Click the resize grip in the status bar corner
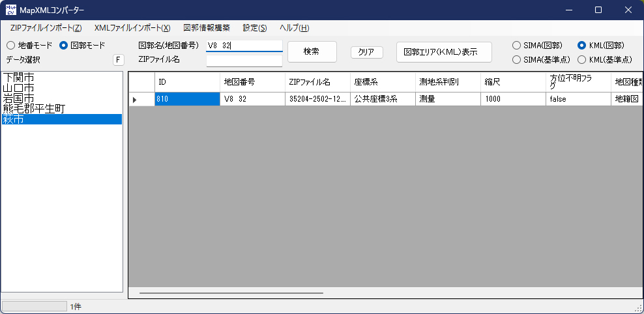The width and height of the screenshot is (644, 314). tap(639, 308)
